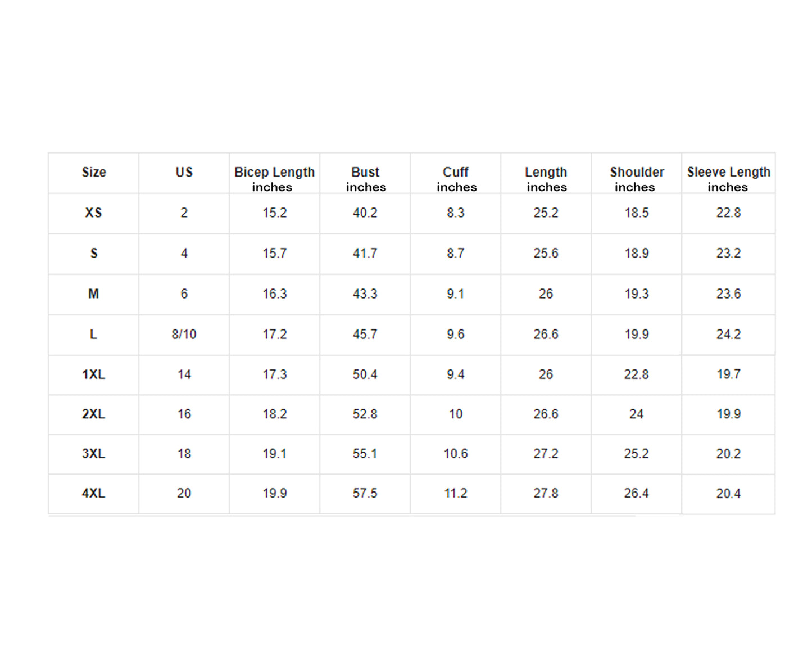This screenshot has width=812, height=650.
Task: Select the US column header
Action: (184, 173)
